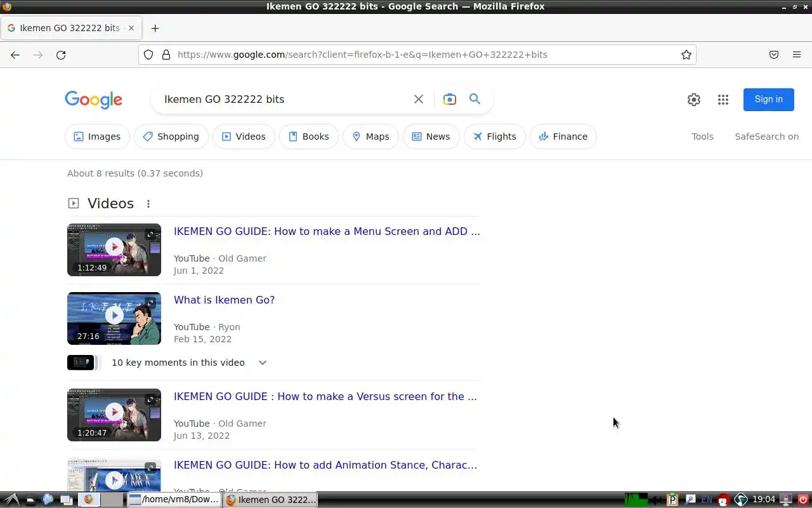Open the globe web browser launcher in taskbar
The width and height of the screenshot is (812, 508).
click(x=48, y=500)
